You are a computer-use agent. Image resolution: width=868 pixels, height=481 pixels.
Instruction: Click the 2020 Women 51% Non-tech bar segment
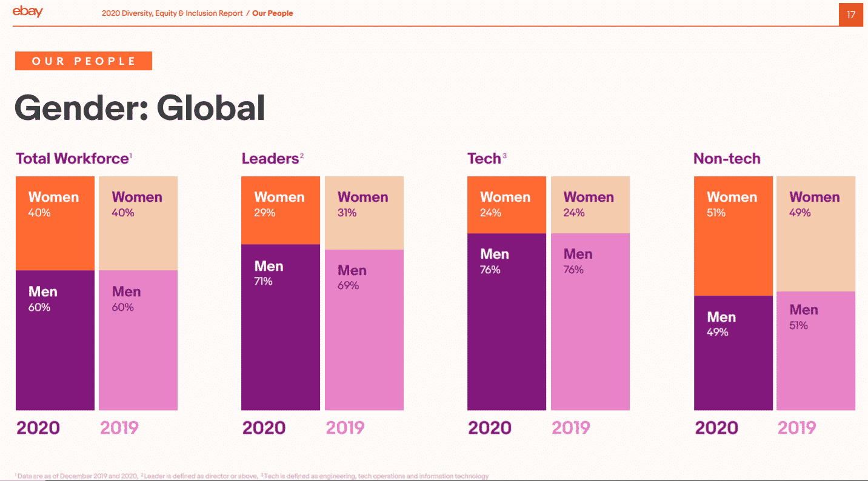point(733,236)
